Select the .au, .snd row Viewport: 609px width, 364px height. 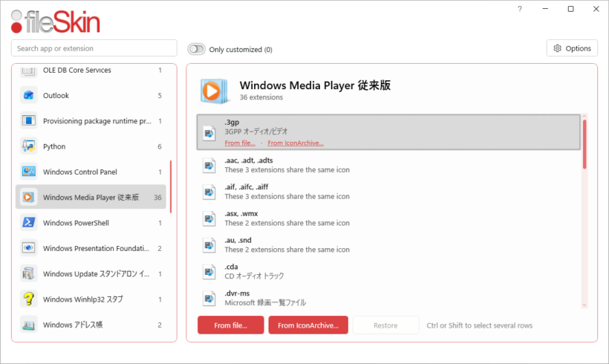tap(388, 244)
